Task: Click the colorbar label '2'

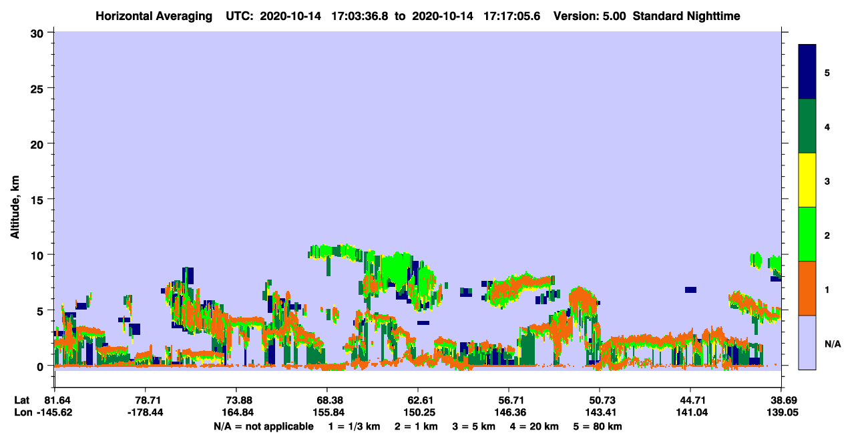Action: (827, 235)
